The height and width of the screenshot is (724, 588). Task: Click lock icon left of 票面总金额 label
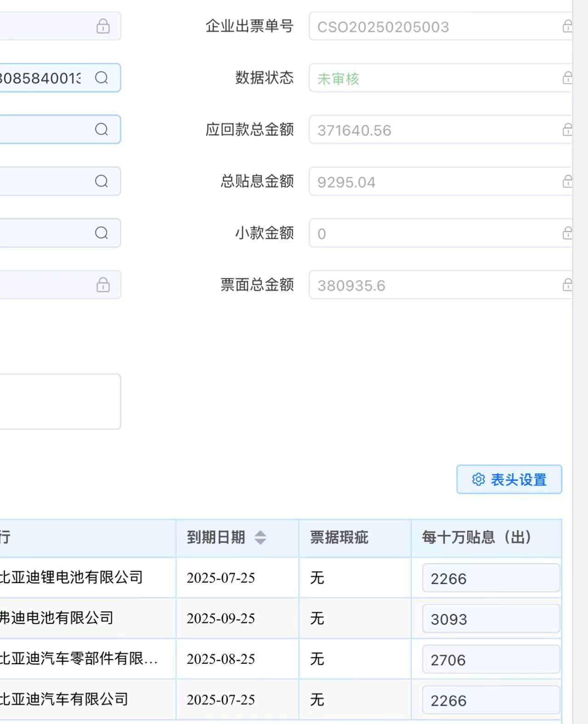103,285
